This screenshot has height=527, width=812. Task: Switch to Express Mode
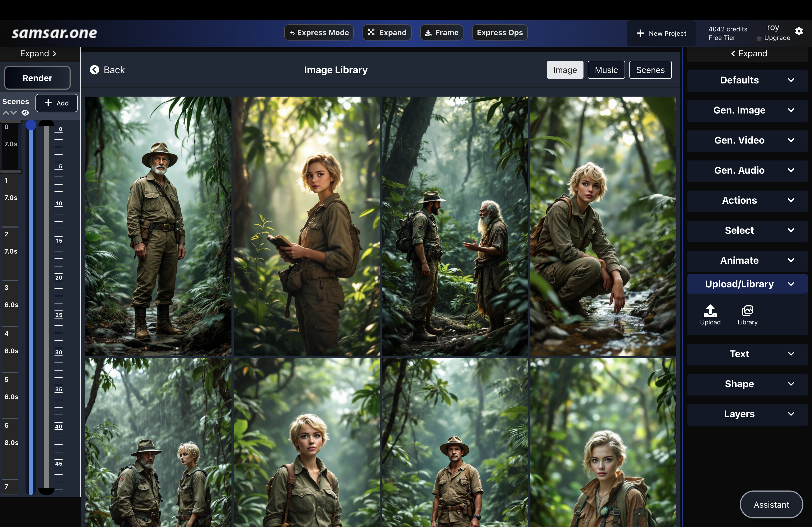tap(319, 33)
